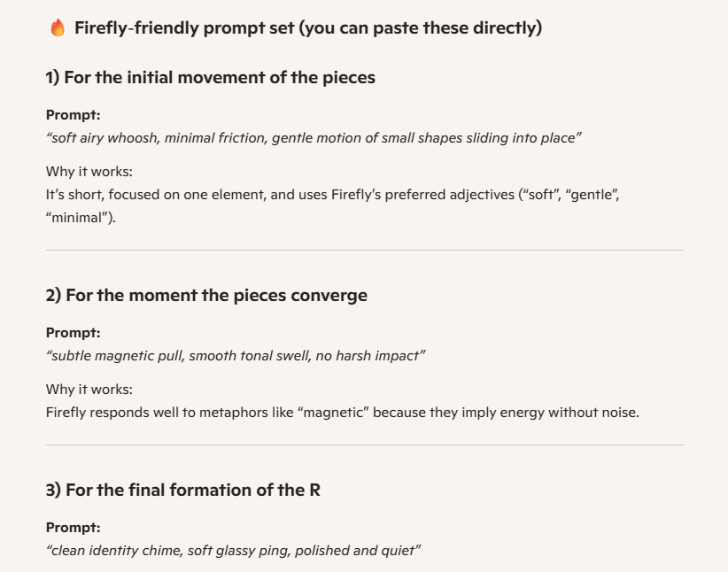Click heading about final formation of R
728x572 pixels.
[183, 490]
